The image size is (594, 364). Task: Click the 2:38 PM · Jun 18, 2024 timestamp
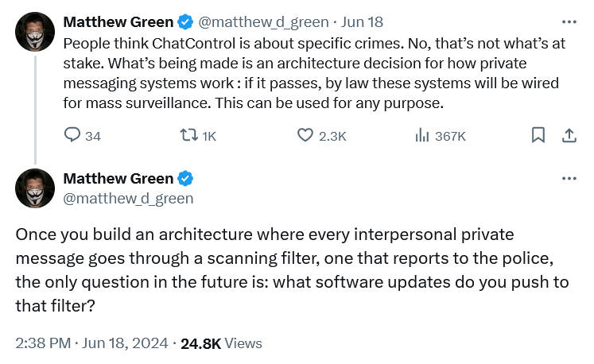(91, 343)
